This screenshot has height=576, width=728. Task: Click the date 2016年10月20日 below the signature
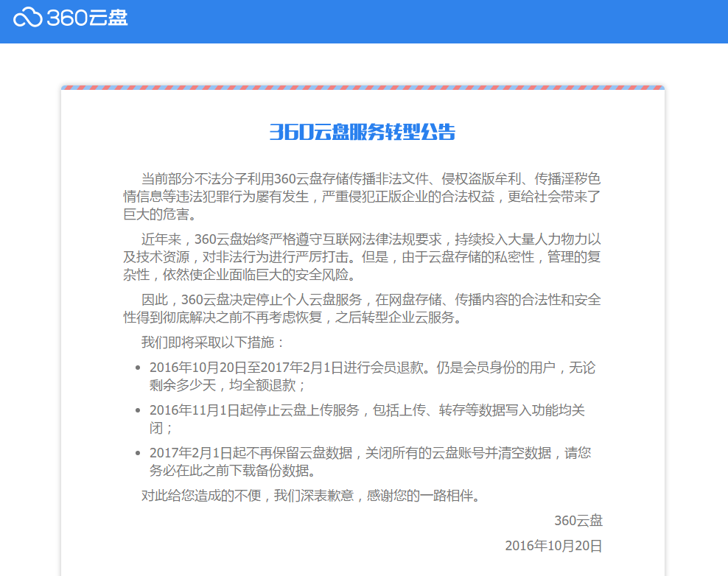553,545
